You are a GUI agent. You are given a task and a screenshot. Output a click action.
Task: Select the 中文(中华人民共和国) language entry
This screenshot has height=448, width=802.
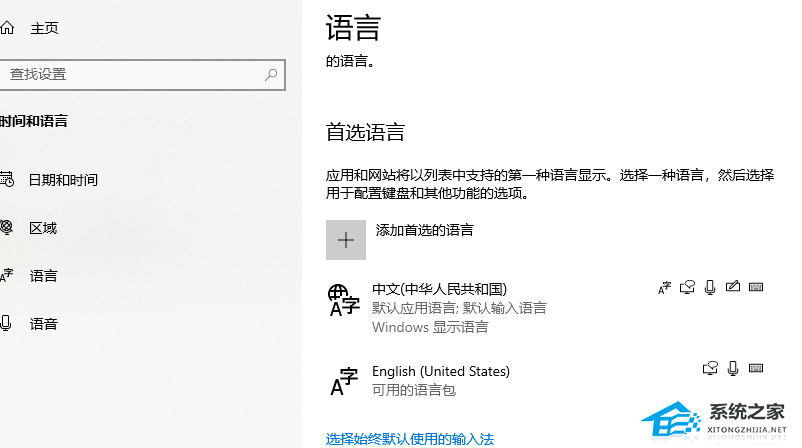pos(545,307)
